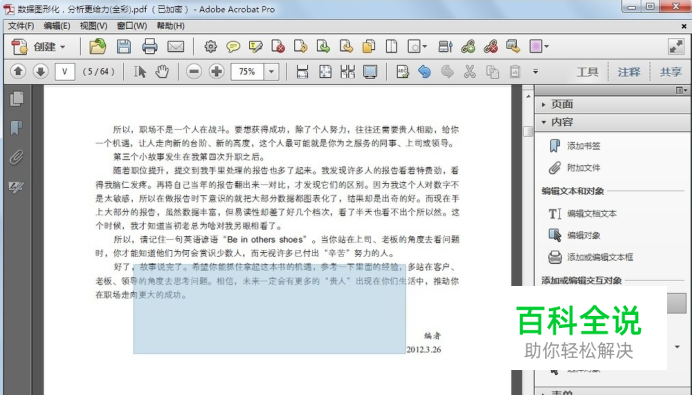Choose the hand pan tool
The height and width of the screenshot is (395, 692).
(162, 71)
